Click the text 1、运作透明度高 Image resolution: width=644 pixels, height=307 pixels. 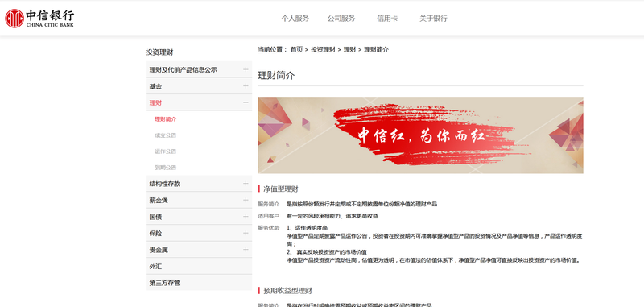(x=307, y=228)
